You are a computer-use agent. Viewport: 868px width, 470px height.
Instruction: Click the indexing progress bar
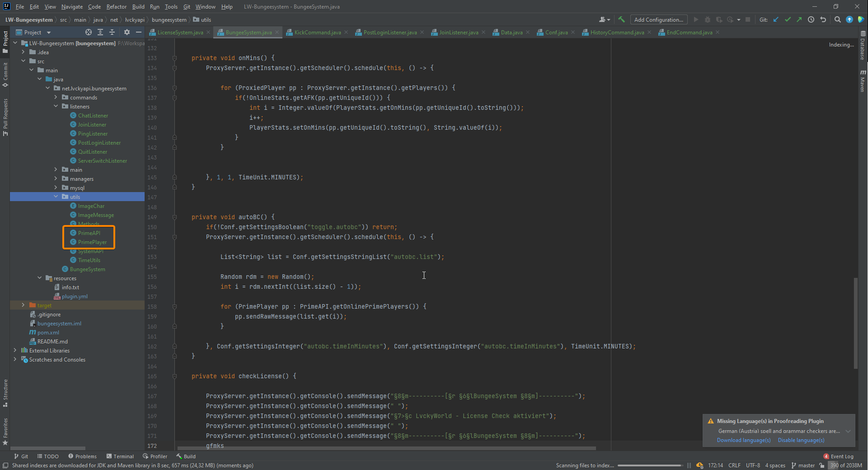pyautogui.click(x=649, y=465)
